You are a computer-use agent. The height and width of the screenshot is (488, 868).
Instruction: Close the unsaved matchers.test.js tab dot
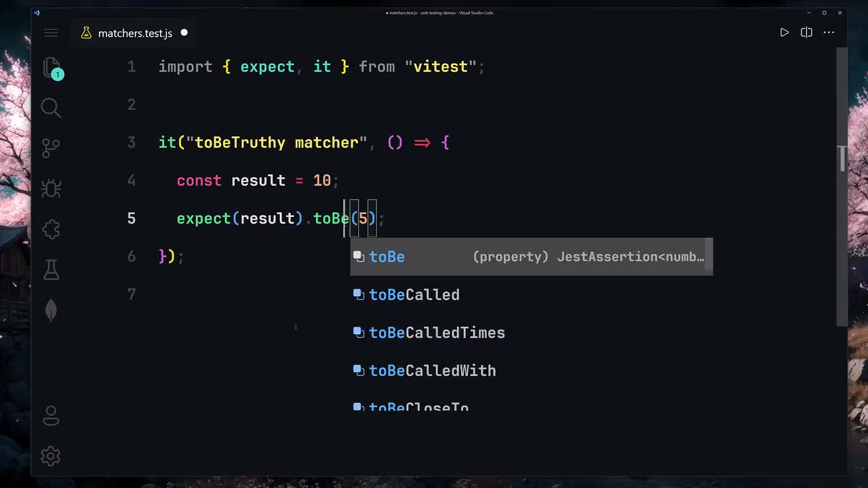[x=184, y=33]
